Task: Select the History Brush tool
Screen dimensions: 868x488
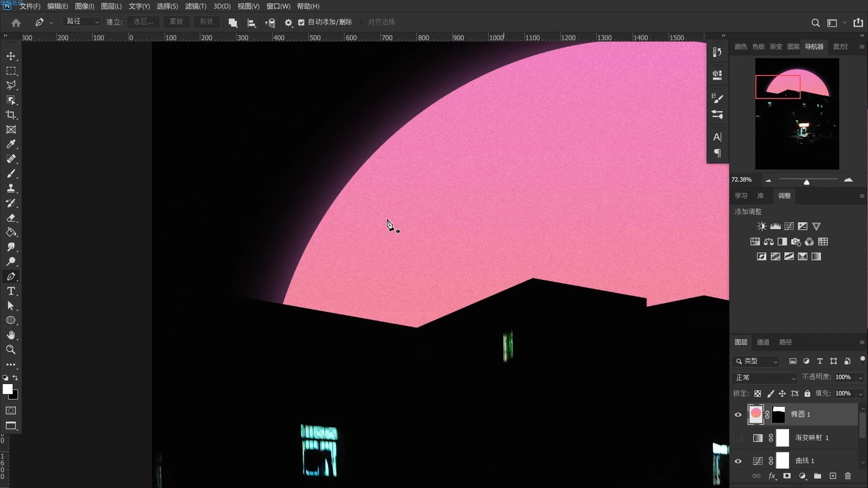Action: coord(11,203)
